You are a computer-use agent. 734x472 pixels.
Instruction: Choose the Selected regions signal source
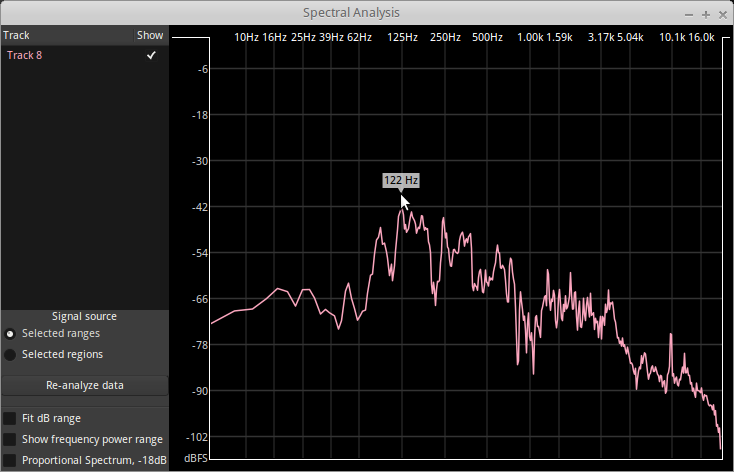tap(10, 355)
